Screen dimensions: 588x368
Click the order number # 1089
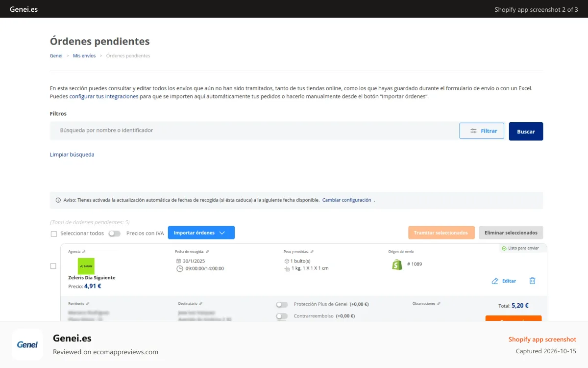coord(415,264)
